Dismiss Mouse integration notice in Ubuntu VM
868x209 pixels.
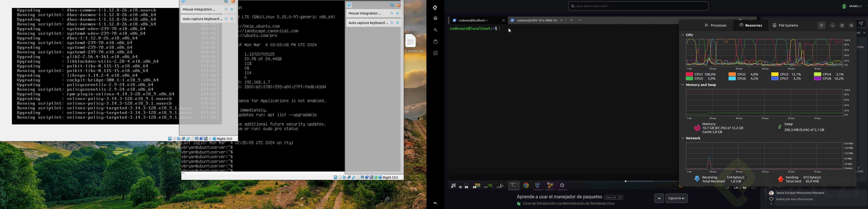(398, 14)
